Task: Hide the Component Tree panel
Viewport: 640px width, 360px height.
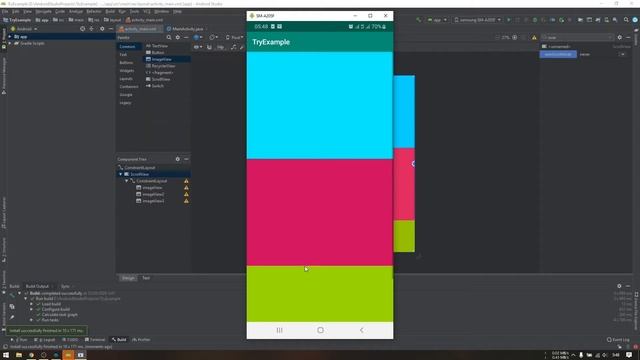Action: tap(186, 159)
